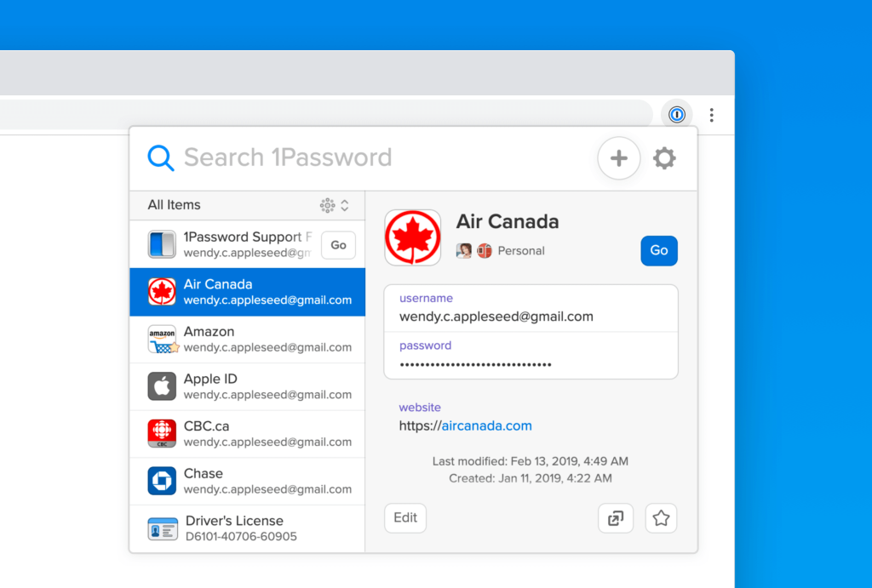Open item in separate window icon

click(616, 518)
